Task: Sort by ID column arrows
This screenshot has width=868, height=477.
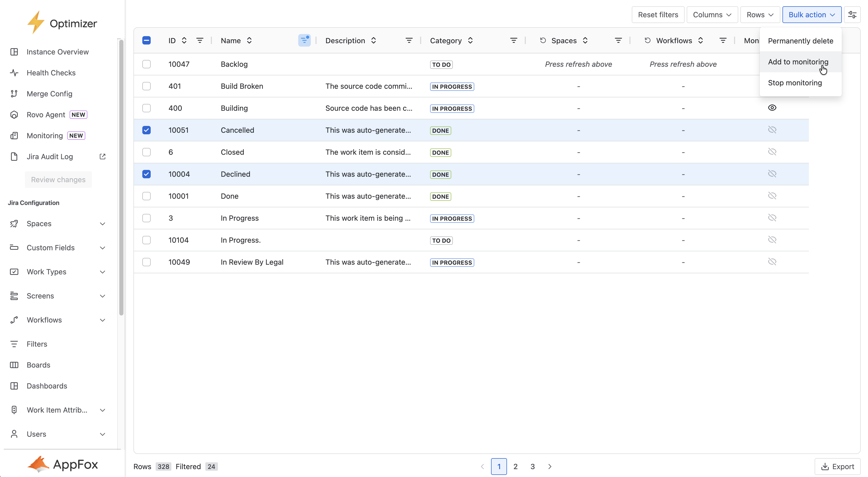Action: (x=184, y=41)
